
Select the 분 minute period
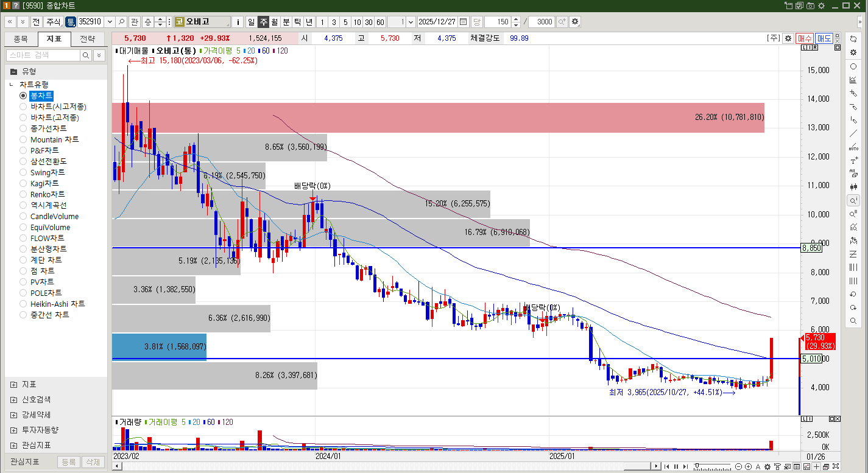[x=286, y=22]
